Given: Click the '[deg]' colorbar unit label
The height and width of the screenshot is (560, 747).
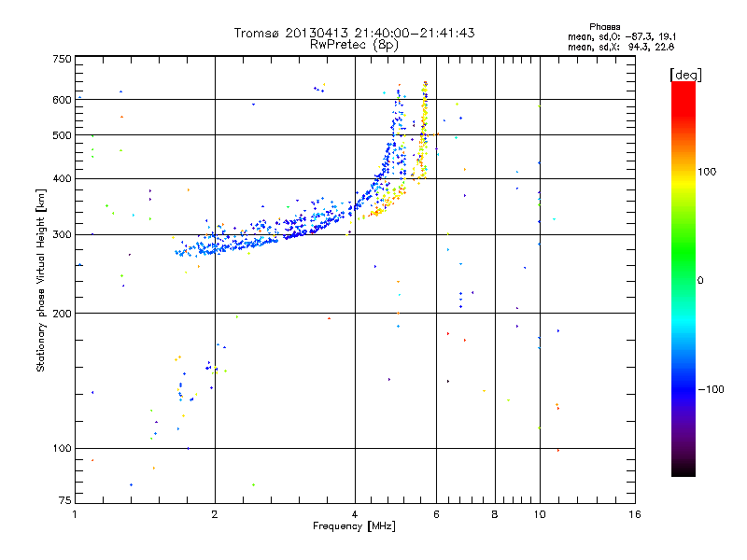Looking at the screenshot, I should tap(685, 76).
